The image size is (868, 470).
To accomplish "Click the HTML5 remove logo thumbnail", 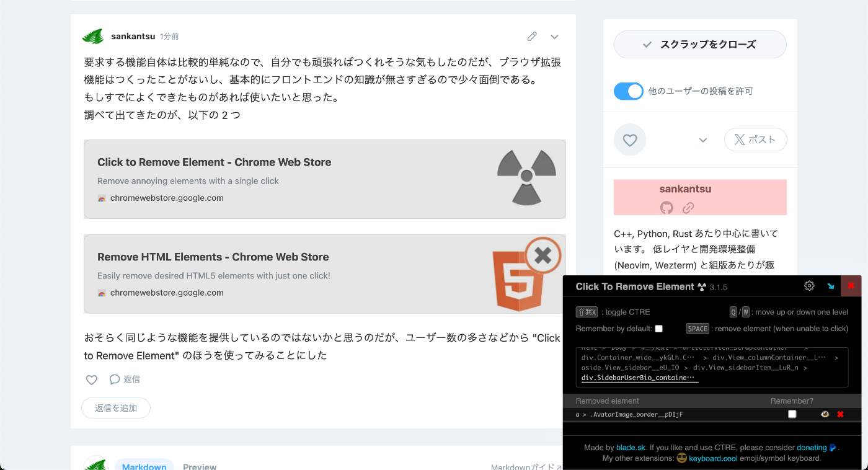I will 526,273.
